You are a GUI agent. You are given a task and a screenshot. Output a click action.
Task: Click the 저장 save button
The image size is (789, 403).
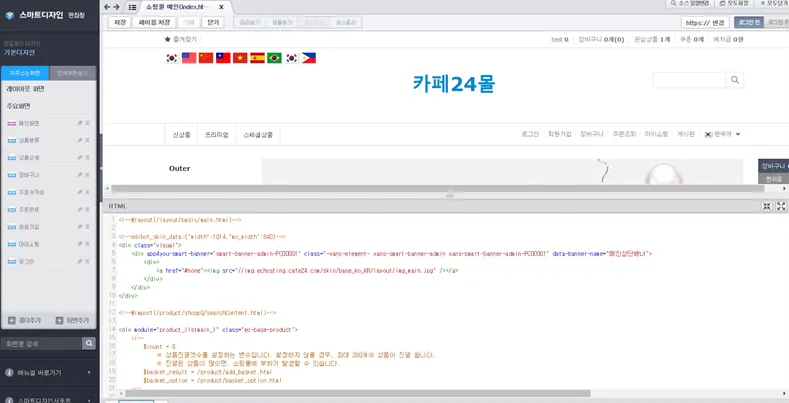tap(120, 23)
